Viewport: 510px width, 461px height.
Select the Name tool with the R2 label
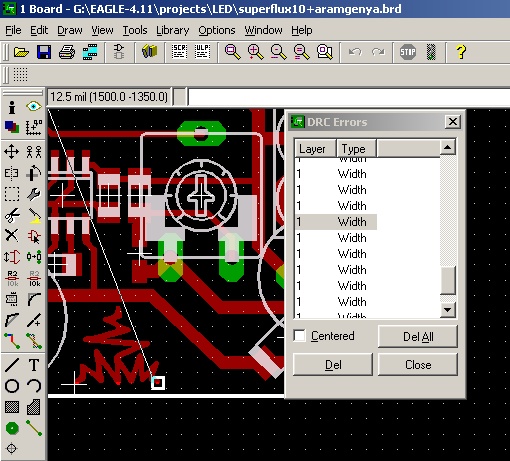coord(12,278)
